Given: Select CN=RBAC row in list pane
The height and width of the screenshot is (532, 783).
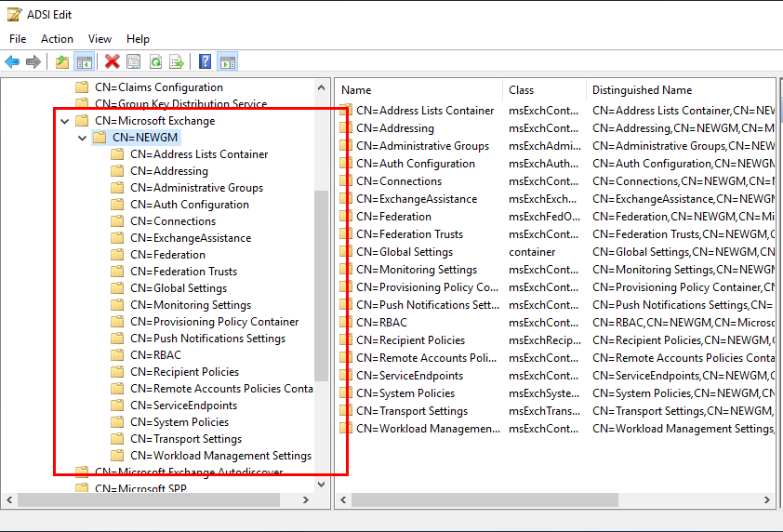Looking at the screenshot, I should coord(381,322).
